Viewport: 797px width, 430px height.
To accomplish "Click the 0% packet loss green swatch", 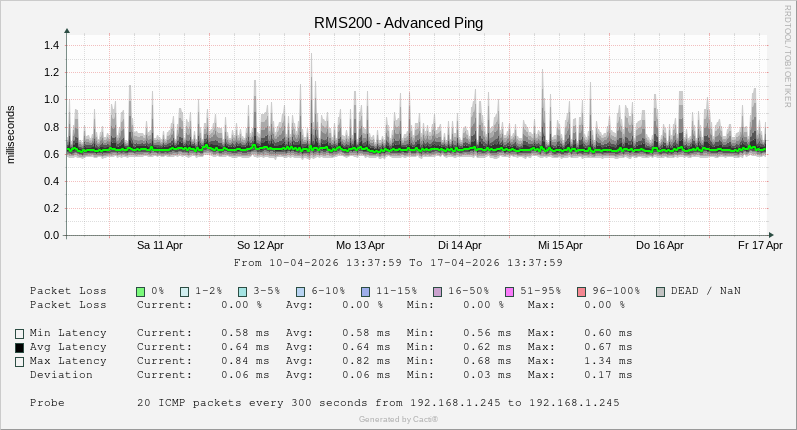I will (141, 291).
